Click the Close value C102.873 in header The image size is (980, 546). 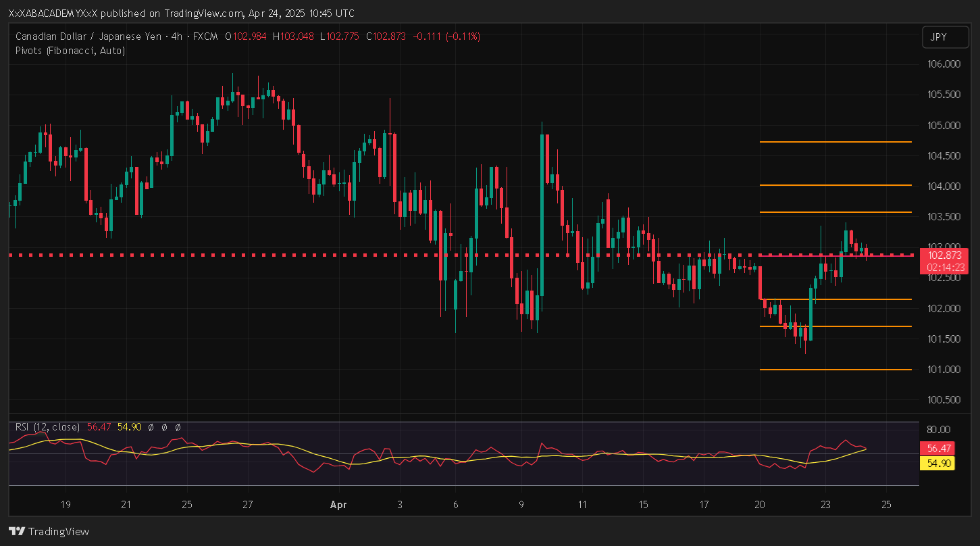[386, 36]
